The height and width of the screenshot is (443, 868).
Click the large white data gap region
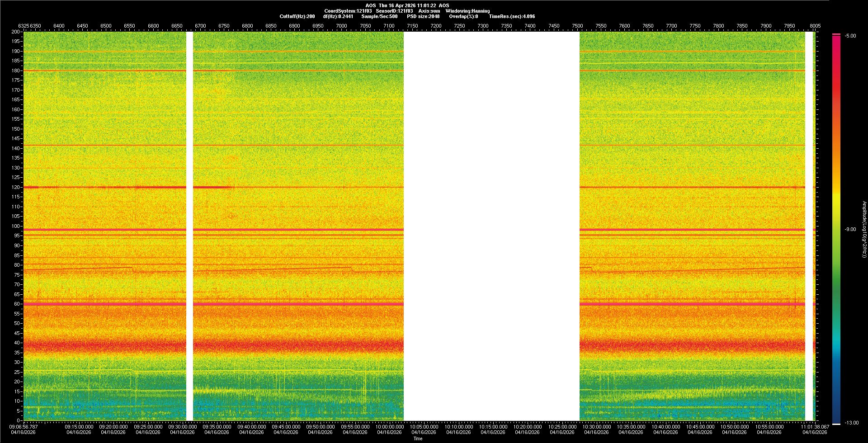[491, 226]
